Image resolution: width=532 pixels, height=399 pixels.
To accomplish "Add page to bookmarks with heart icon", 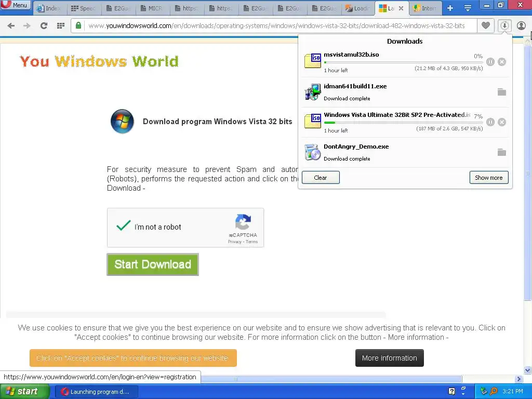I will click(486, 25).
